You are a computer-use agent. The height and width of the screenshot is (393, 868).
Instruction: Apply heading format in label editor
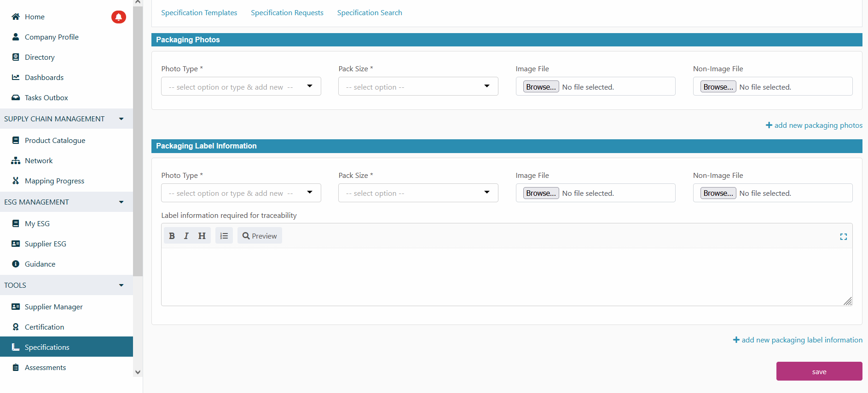click(x=202, y=236)
